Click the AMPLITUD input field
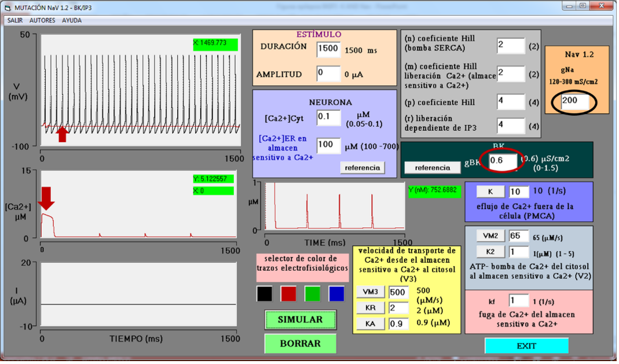Screen dimensions: 619x364 pyautogui.click(x=328, y=74)
